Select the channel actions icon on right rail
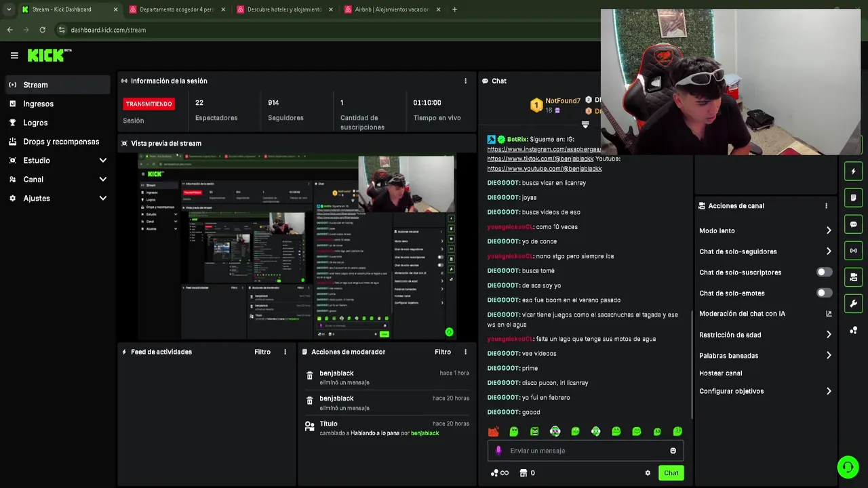 pos(853,277)
